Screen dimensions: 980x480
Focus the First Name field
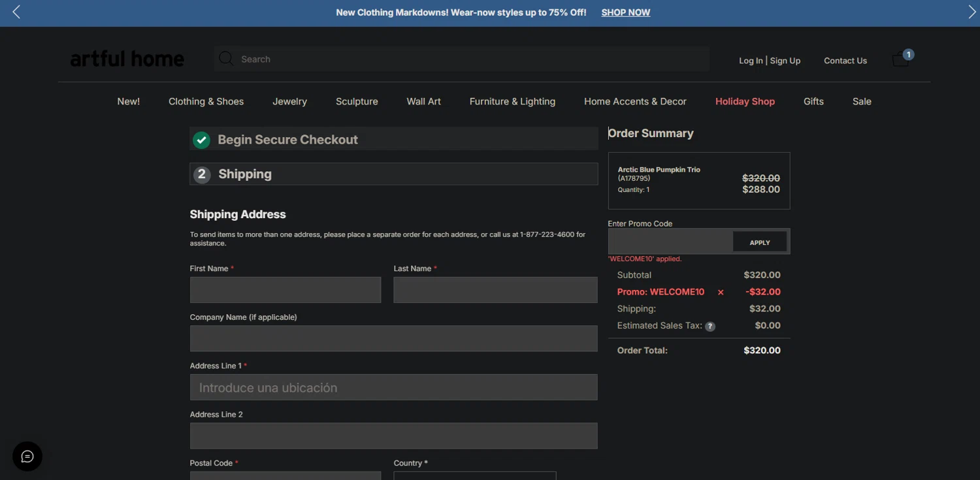point(285,290)
